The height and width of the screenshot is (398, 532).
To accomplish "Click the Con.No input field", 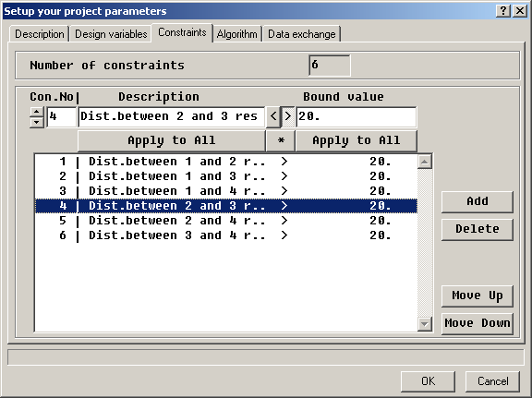I will [61, 117].
